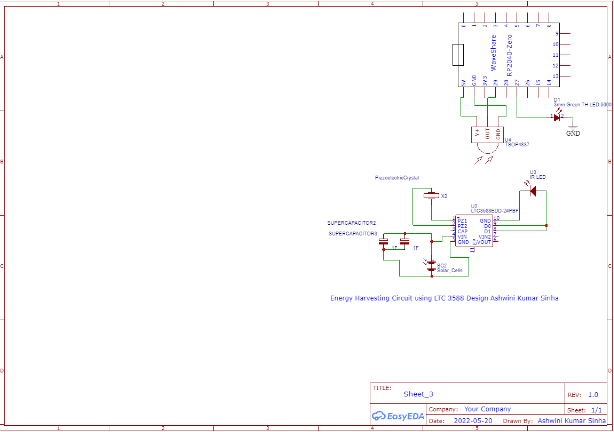Select the green TH LED symbol D1
This screenshot has height=432, width=614.
pyautogui.click(x=555, y=116)
